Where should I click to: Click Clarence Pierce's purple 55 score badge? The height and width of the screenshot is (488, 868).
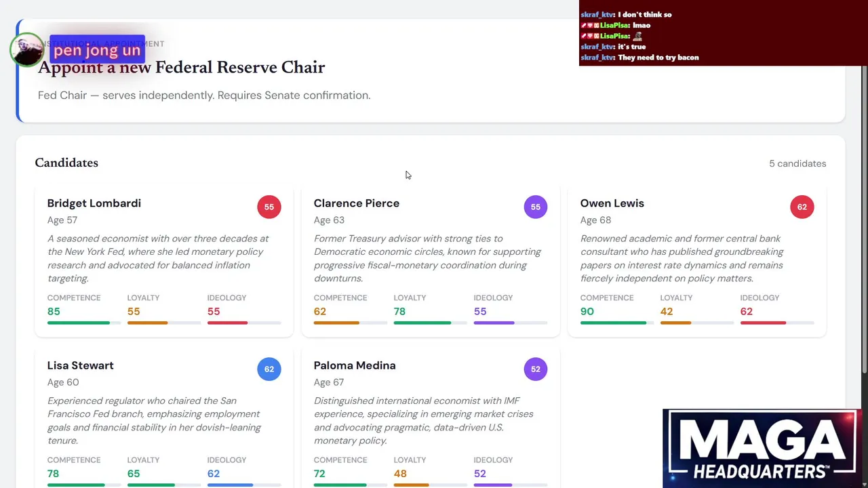click(x=536, y=207)
